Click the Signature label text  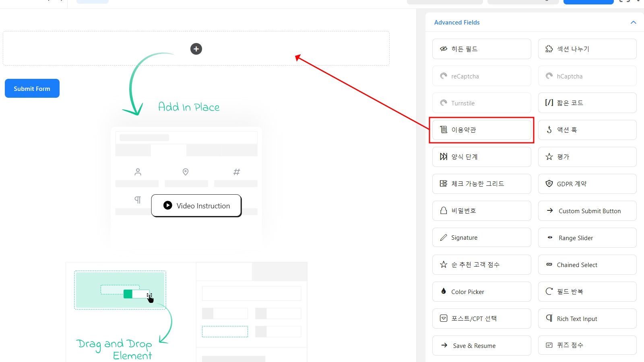(x=464, y=238)
